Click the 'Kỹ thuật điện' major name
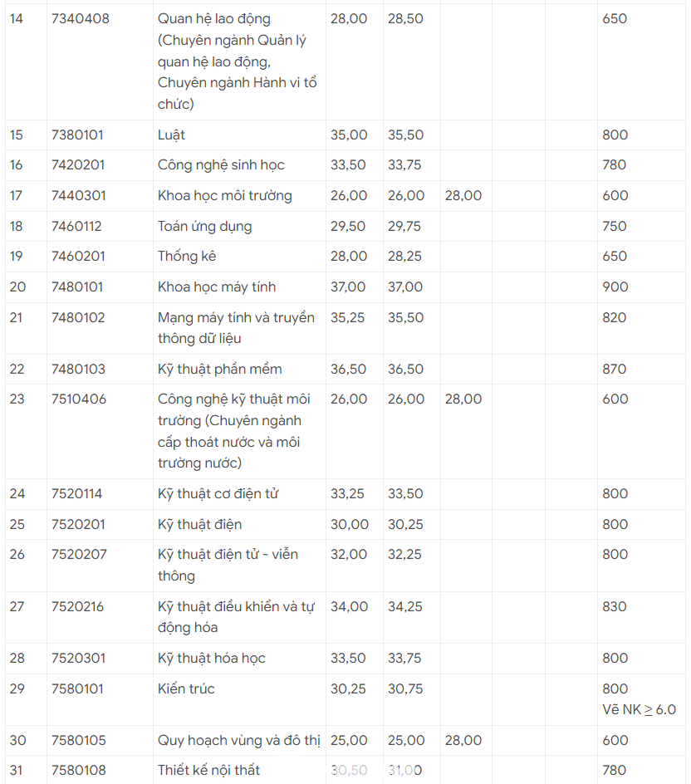 tap(199, 524)
